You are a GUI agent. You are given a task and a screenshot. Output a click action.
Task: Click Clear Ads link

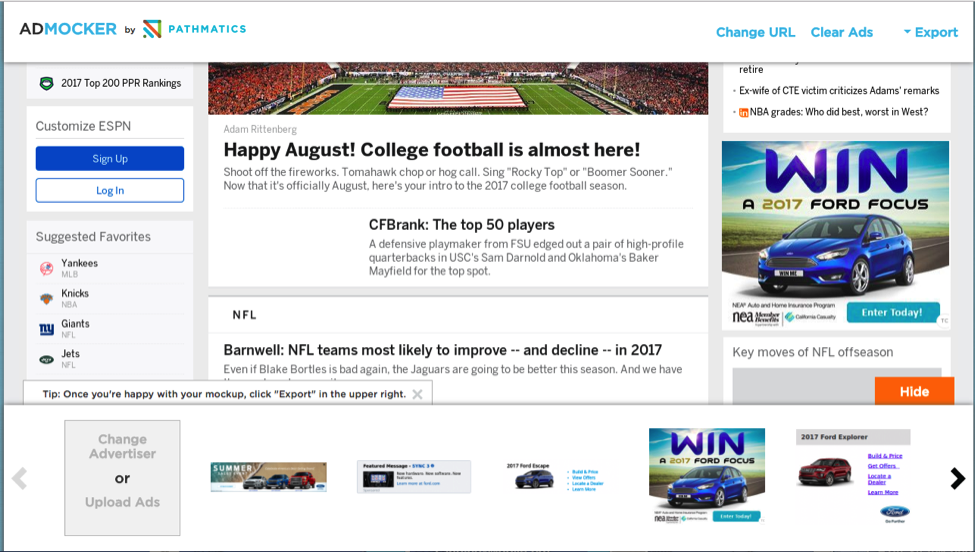point(841,32)
